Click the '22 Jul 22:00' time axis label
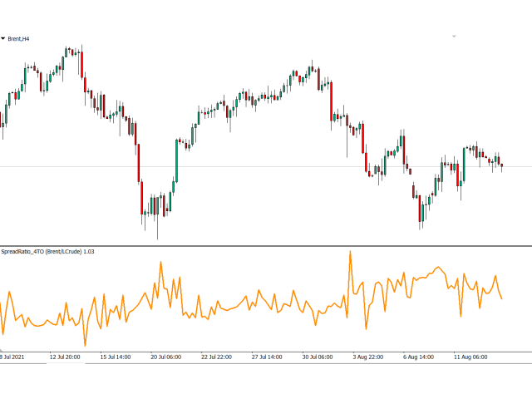This screenshot has height=399, width=532. [216, 357]
